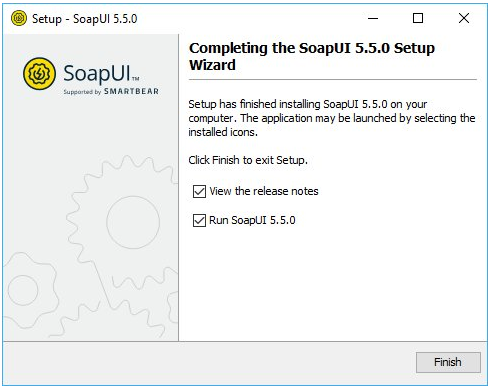The height and width of the screenshot is (389, 488).
Task: Click the 'Completing the SoapUI 5.5.0 Setup Wizard' heading
Action: coord(312,56)
